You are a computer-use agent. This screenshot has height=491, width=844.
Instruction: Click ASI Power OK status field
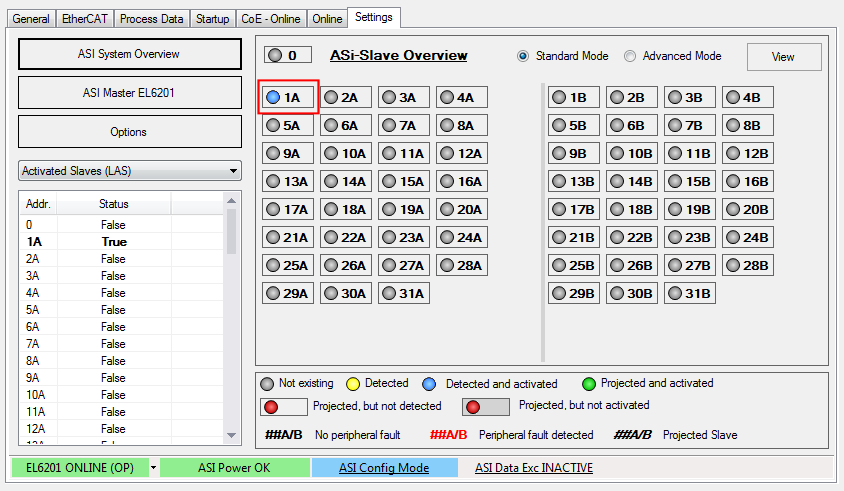[x=234, y=467]
